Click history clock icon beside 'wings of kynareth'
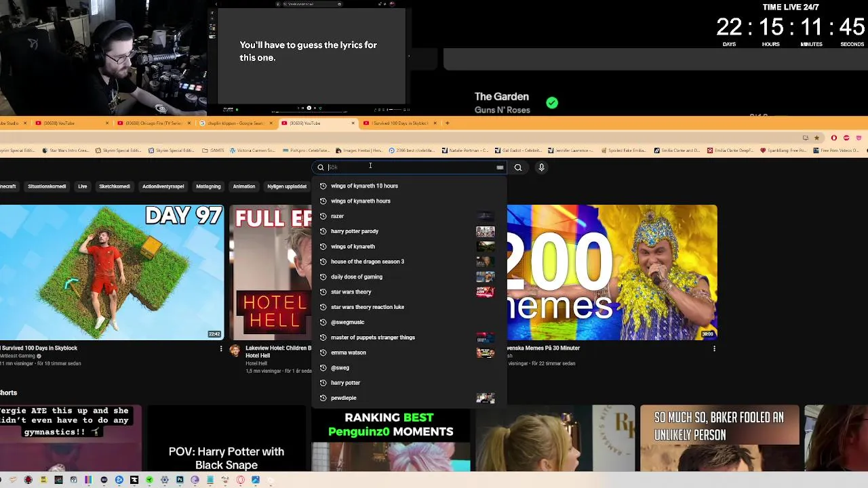Image resolution: width=868 pixels, height=488 pixels. pyautogui.click(x=323, y=247)
